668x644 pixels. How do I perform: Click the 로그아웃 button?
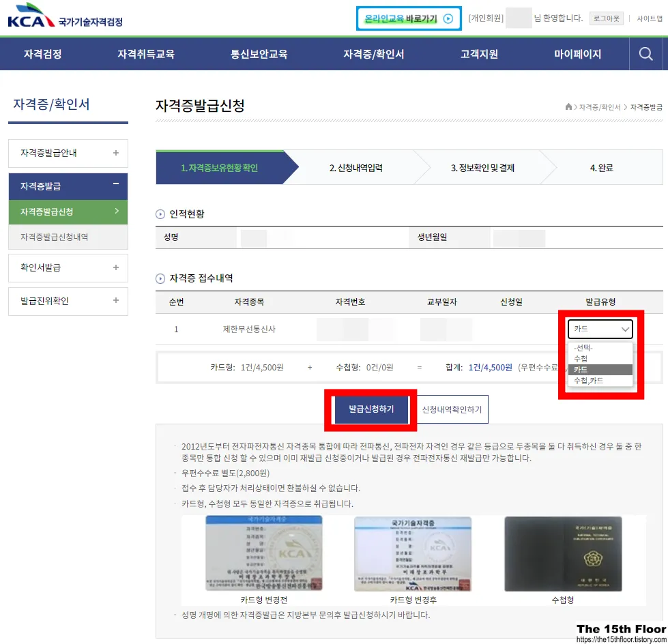[606, 18]
